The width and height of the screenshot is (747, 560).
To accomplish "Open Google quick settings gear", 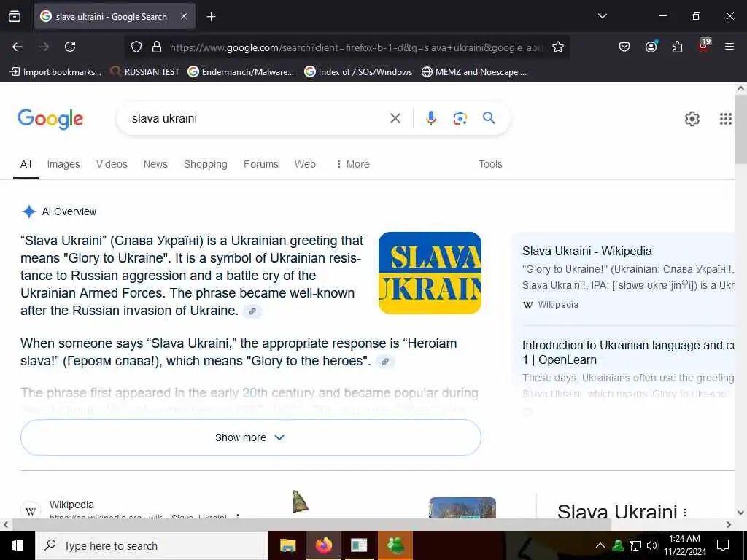I will pyautogui.click(x=692, y=119).
